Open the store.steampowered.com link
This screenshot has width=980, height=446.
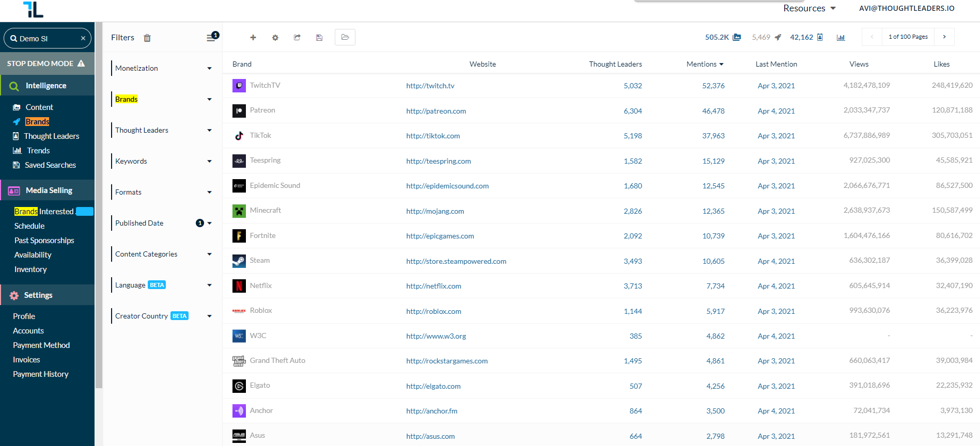point(456,261)
